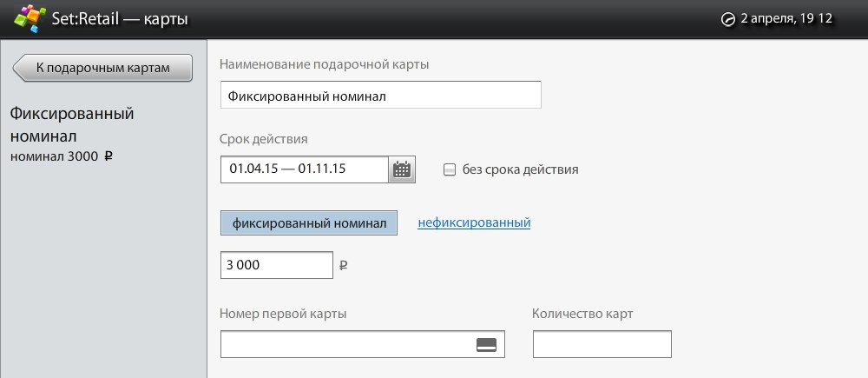868x378 pixels.
Task: Enable the 'без срока действия' checkbox
Action: 450,169
